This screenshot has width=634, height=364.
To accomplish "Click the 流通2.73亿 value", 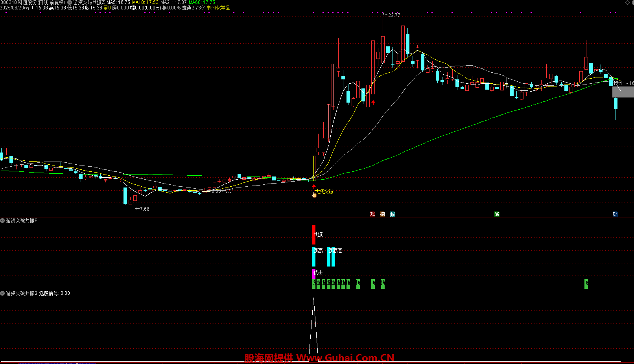I will 194,8.
